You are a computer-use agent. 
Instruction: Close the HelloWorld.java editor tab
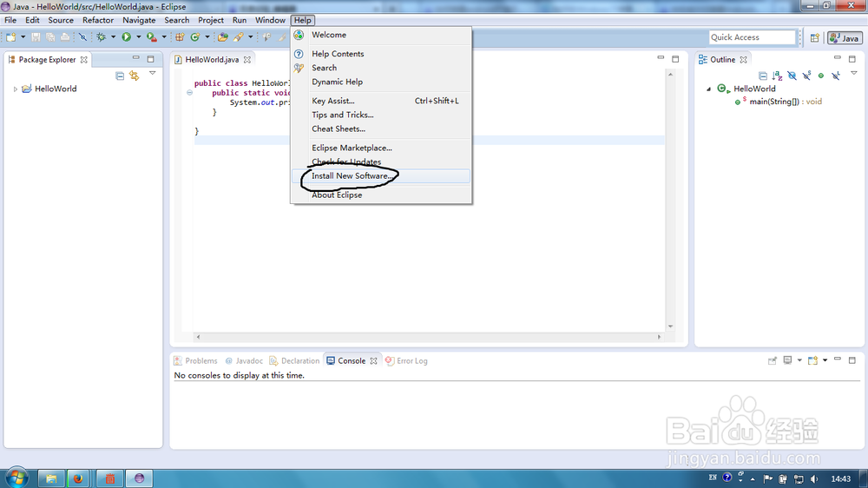247,59
